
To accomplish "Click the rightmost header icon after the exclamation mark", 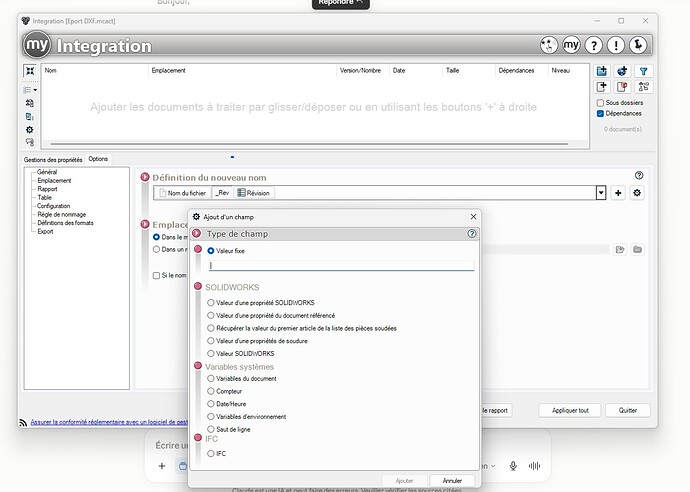I will (638, 45).
